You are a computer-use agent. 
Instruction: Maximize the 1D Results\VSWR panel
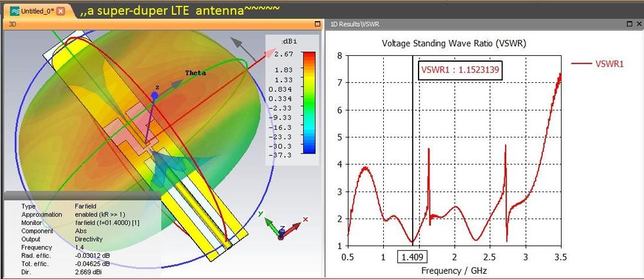click(x=629, y=24)
